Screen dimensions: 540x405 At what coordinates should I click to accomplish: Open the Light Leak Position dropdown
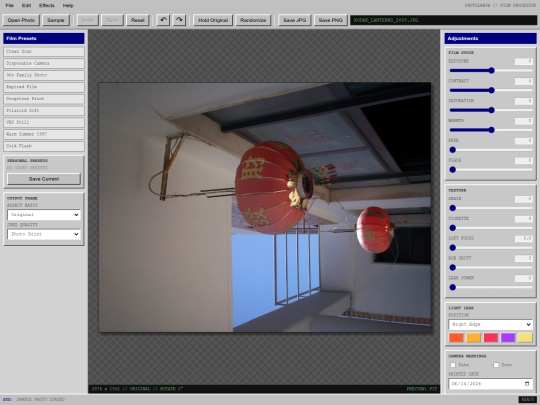pyautogui.click(x=490, y=324)
